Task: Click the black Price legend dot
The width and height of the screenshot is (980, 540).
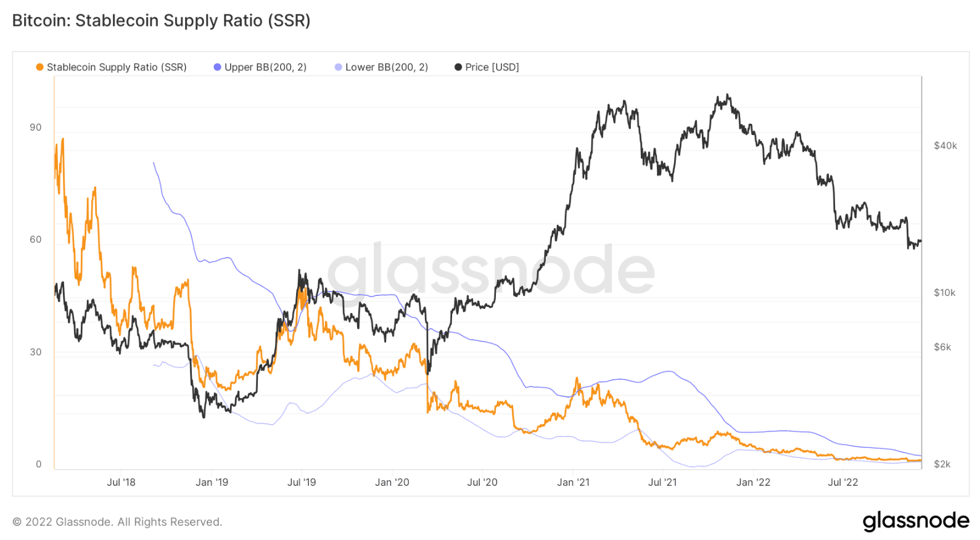Action: 458,67
